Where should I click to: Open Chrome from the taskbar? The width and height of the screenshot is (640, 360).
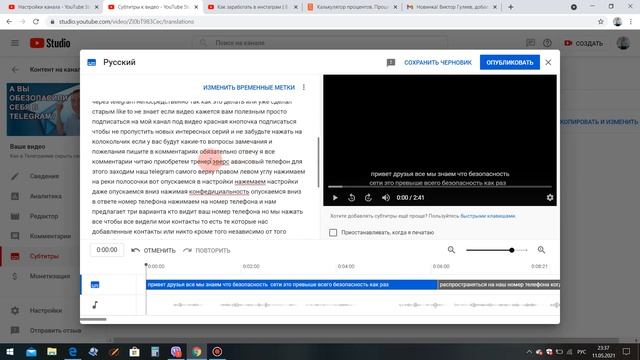pyautogui.click(x=197, y=351)
